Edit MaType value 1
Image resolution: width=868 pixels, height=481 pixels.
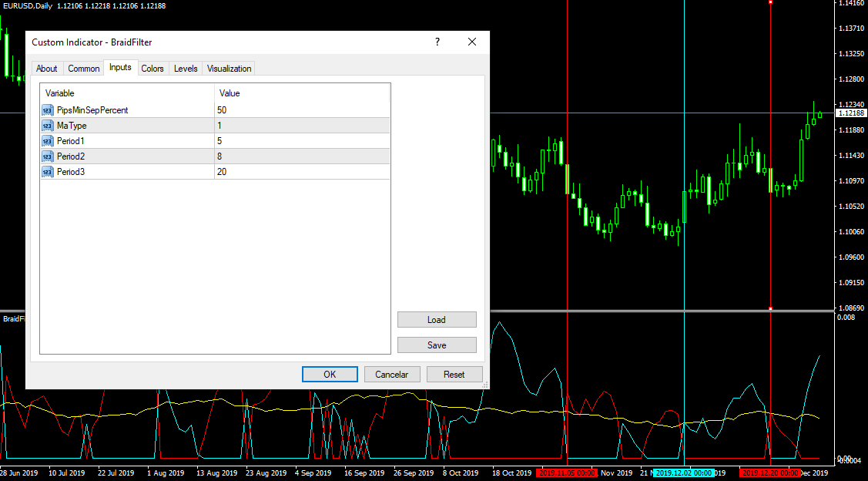tap(302, 126)
